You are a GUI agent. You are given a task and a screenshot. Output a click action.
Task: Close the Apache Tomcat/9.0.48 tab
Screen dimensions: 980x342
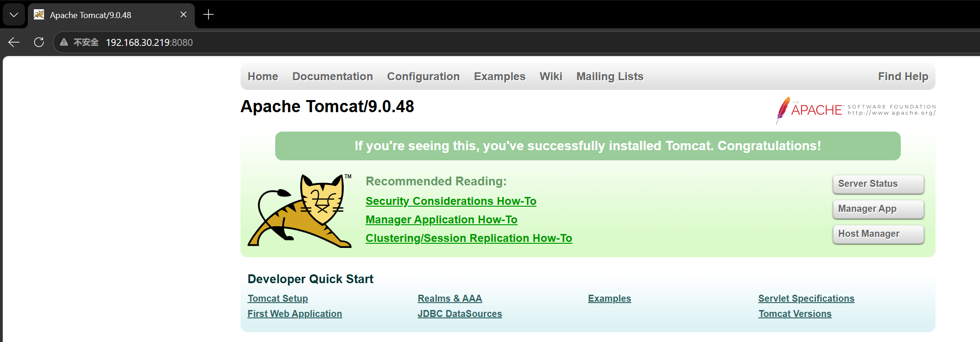183,15
